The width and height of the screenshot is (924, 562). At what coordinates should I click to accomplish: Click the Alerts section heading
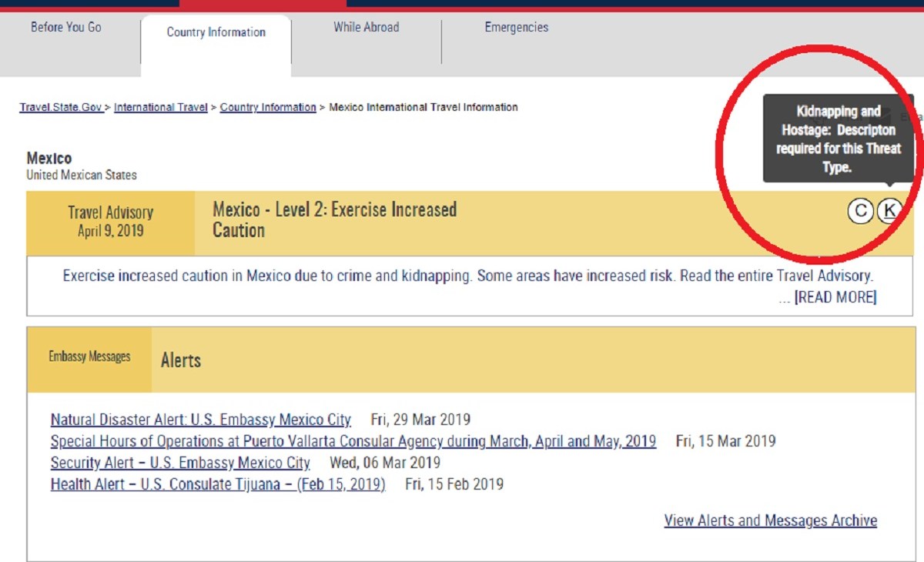click(x=181, y=361)
